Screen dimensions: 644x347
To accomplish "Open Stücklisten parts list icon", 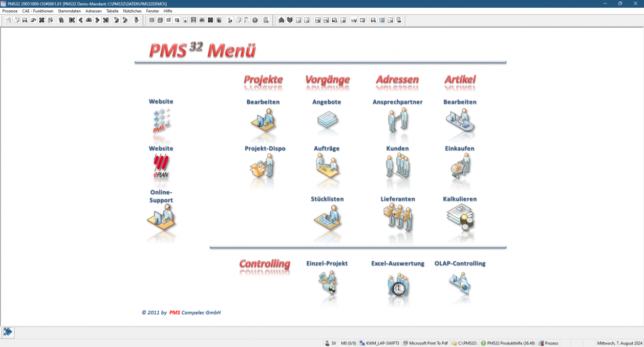I will pyautogui.click(x=327, y=217).
